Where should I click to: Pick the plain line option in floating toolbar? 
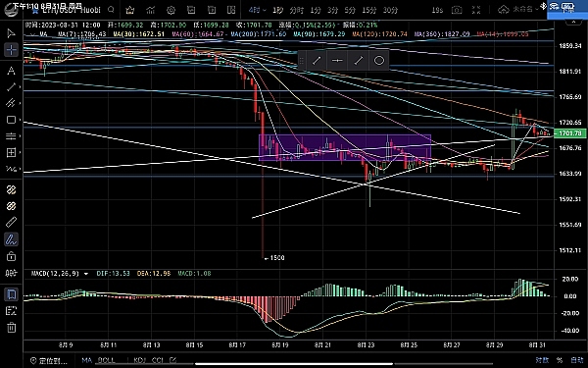point(359,60)
